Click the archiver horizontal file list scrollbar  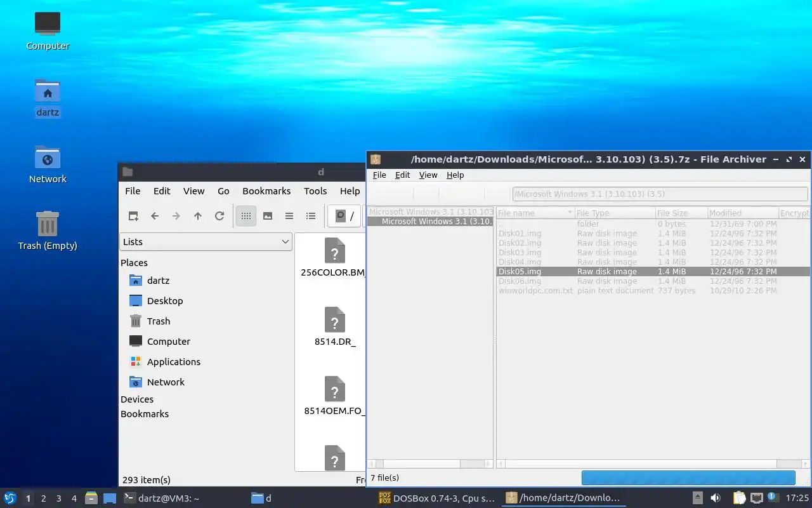click(653, 464)
